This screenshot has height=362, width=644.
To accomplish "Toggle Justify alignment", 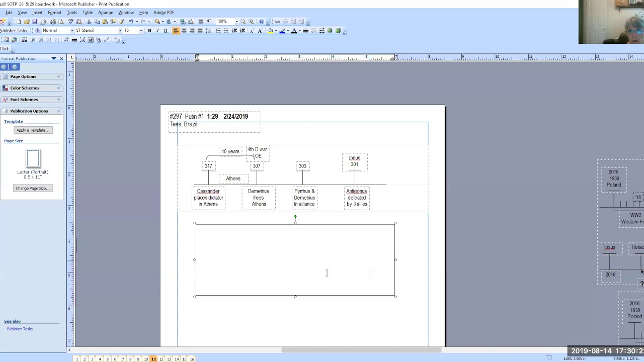I will (200, 31).
